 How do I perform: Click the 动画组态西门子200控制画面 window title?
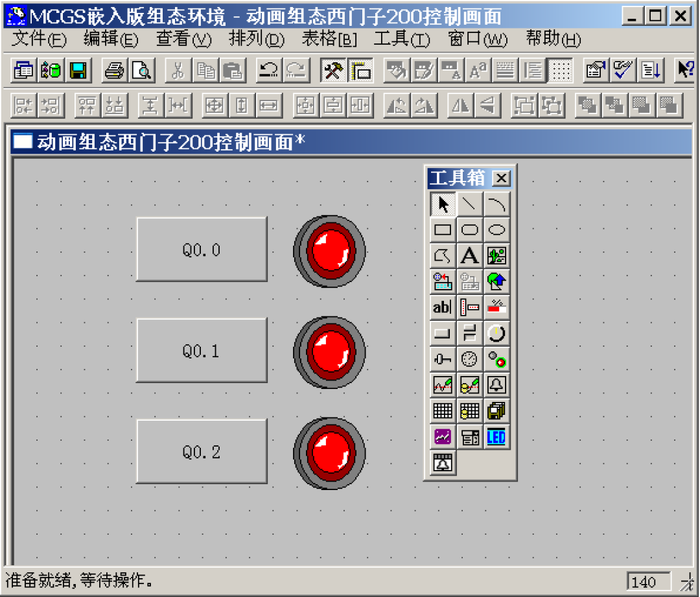tap(170, 142)
